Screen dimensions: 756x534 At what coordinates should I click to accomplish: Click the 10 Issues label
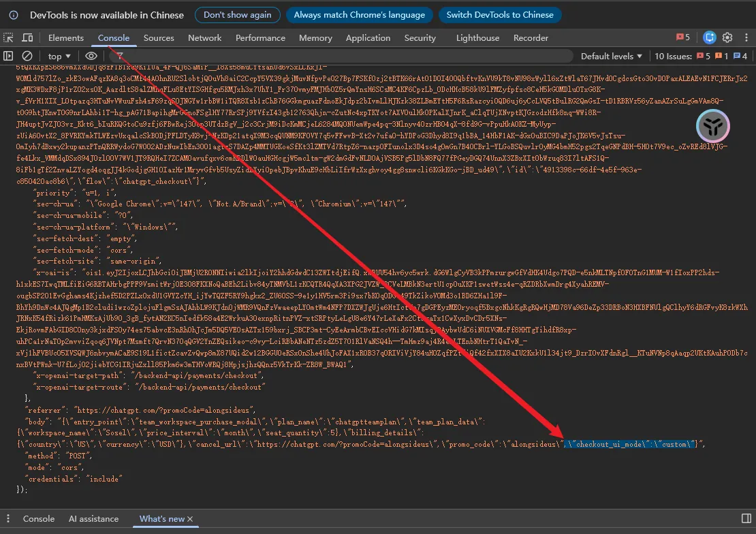[673, 57]
